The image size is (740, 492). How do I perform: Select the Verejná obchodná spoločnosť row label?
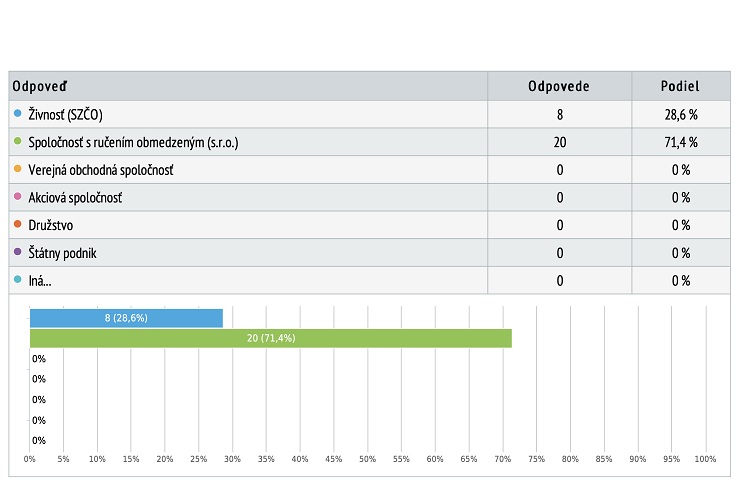101,170
